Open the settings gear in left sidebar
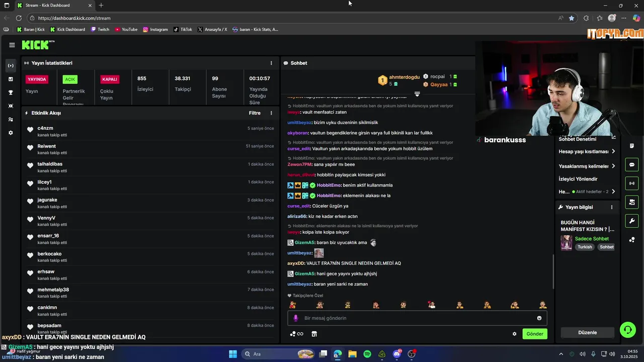Viewport: 644px width, 362px height. pos(11,133)
